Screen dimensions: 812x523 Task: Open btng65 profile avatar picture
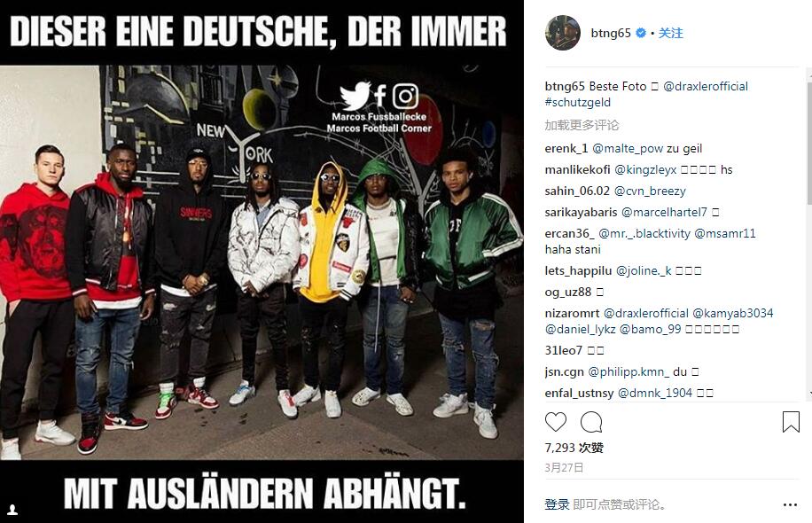[x=563, y=33]
